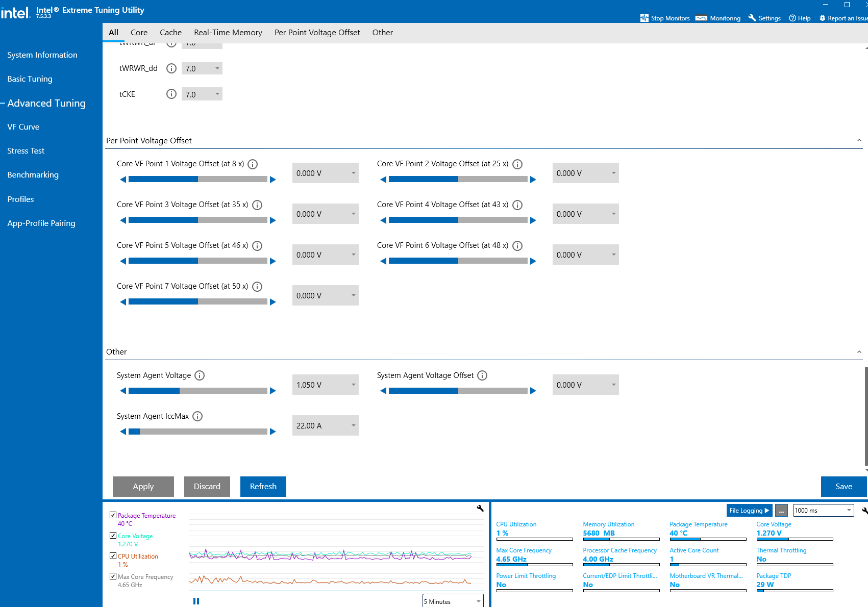
Task: Show info for Core VF Point 6 Voltage Offset
Action: tap(517, 246)
